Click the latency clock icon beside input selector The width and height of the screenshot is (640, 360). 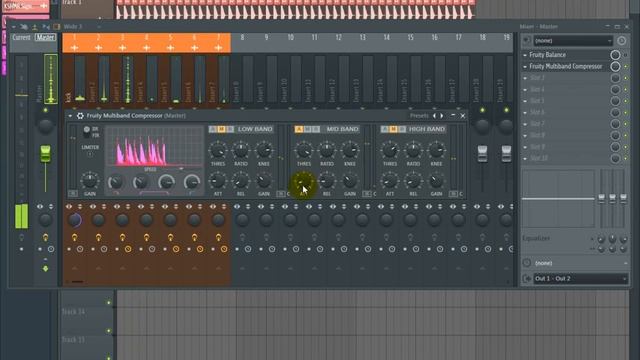point(622,41)
